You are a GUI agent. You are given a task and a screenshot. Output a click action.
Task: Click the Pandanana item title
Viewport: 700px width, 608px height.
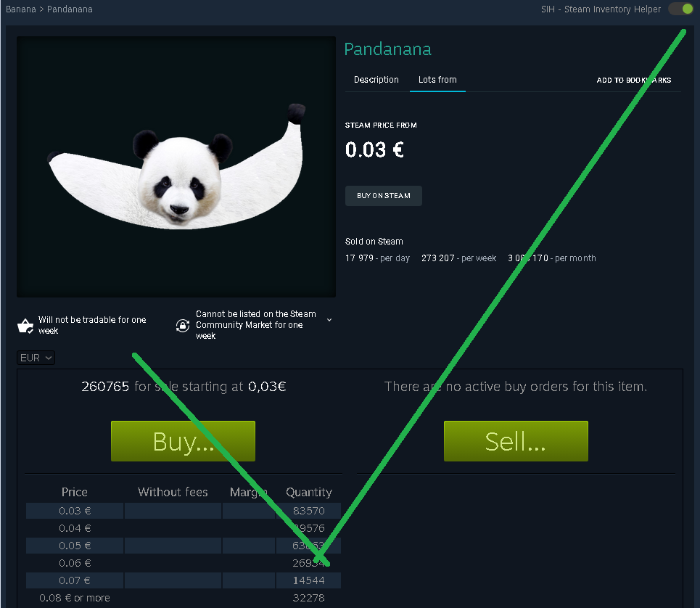[387, 49]
